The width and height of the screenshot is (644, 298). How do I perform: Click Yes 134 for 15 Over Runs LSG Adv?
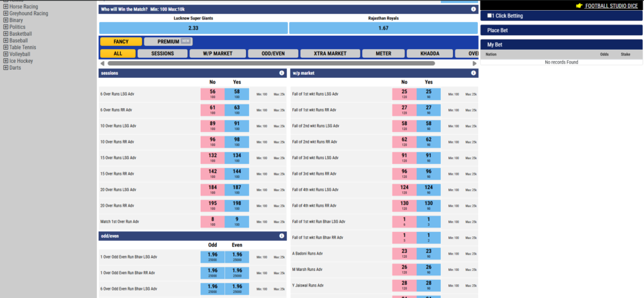click(x=237, y=158)
